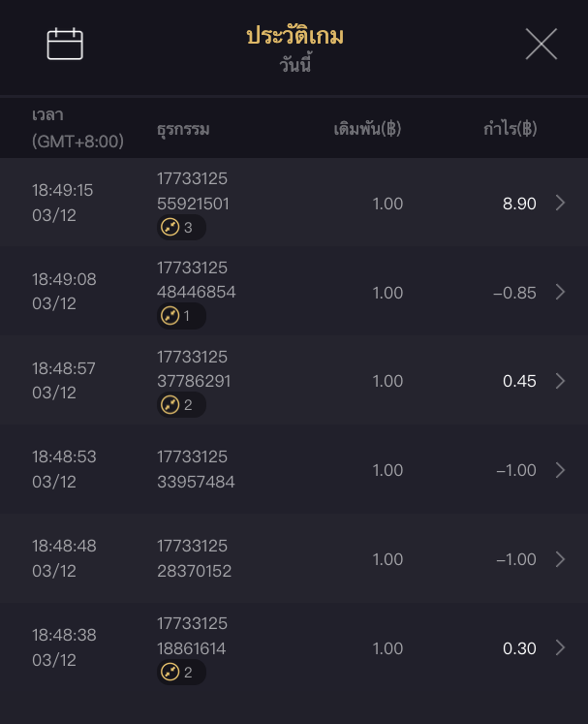The height and width of the screenshot is (724, 588).
Task: Open details arrow for 18:48:48 record
Action: (560, 559)
